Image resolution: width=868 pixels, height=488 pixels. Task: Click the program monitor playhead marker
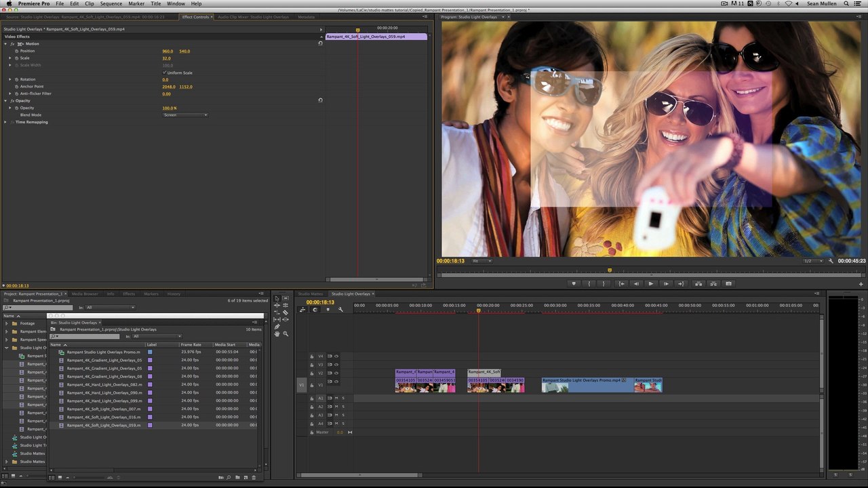[x=609, y=270]
